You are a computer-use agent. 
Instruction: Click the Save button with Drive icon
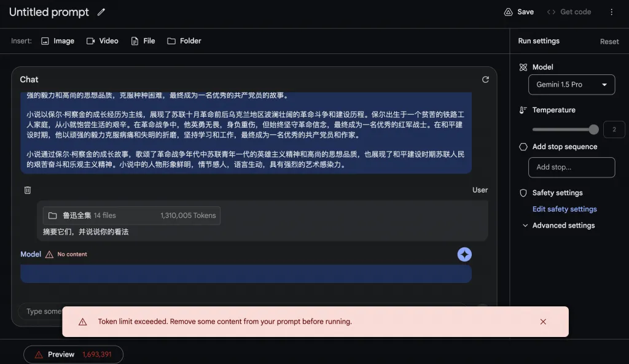point(518,12)
